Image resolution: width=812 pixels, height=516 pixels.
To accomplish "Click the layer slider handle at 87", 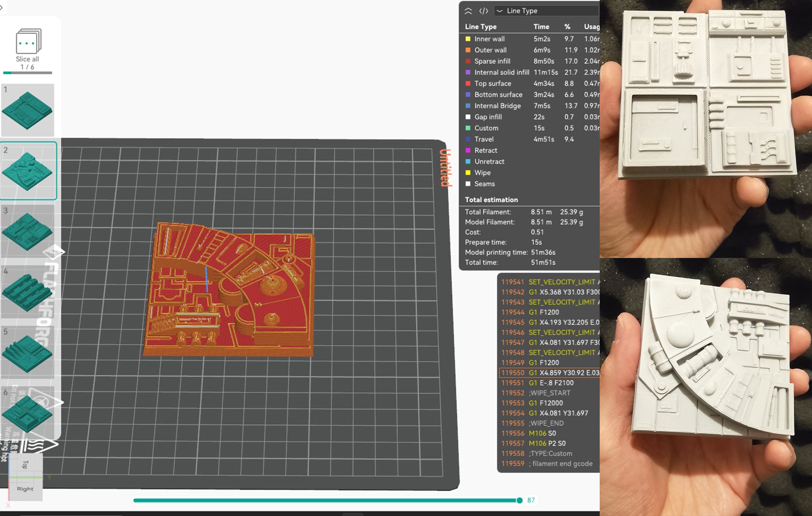I will point(519,500).
